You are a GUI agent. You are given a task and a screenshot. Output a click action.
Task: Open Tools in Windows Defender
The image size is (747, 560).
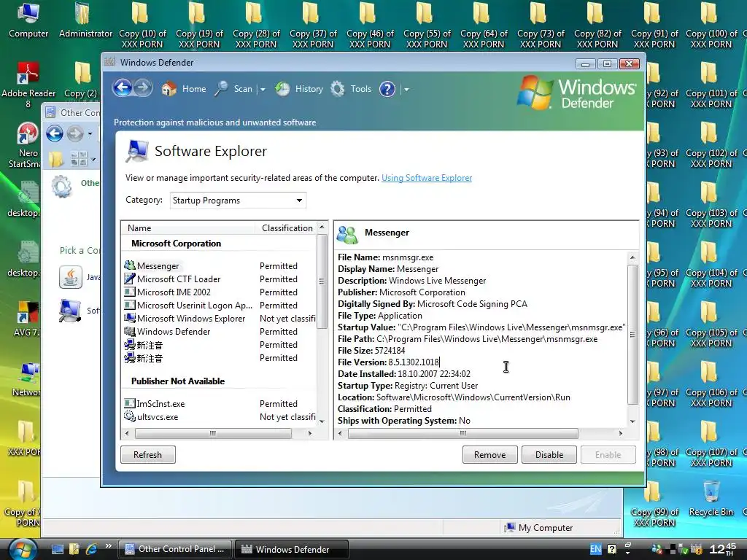pyautogui.click(x=351, y=88)
